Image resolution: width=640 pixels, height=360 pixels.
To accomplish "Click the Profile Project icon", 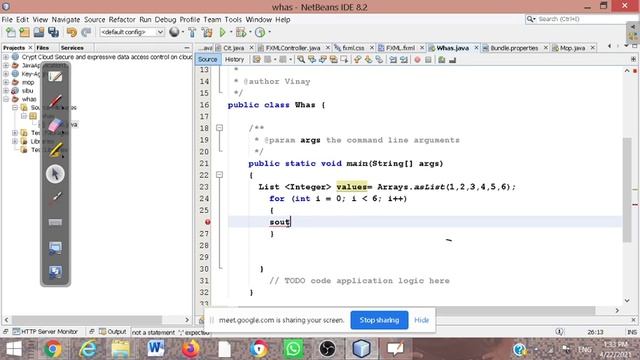I will tap(260, 32).
